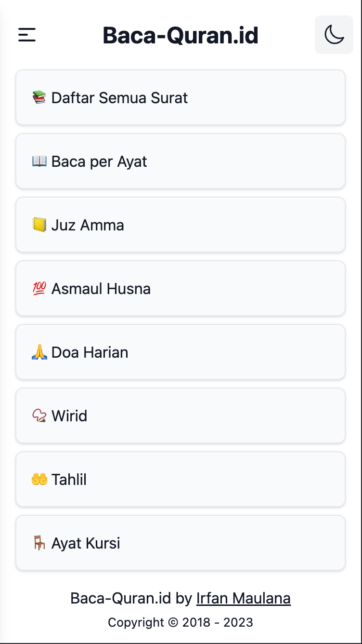Visit the Irfan Maulana link
The height and width of the screenshot is (644, 362).
pos(244,598)
